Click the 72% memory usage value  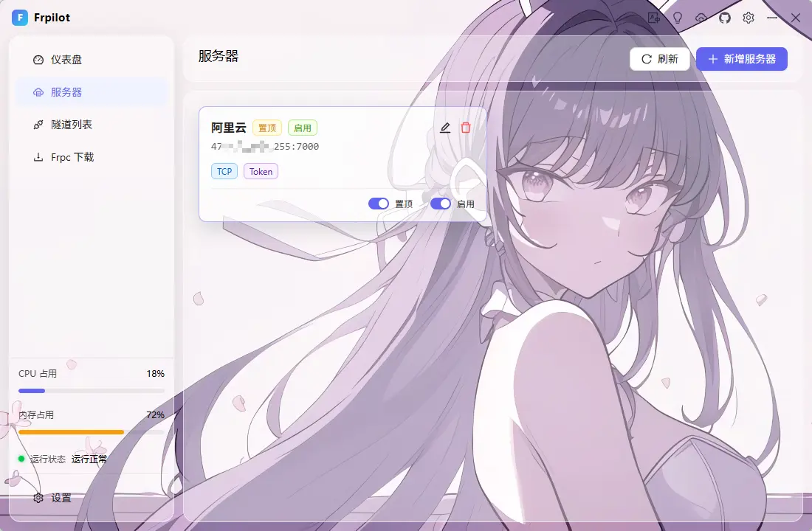tap(155, 415)
